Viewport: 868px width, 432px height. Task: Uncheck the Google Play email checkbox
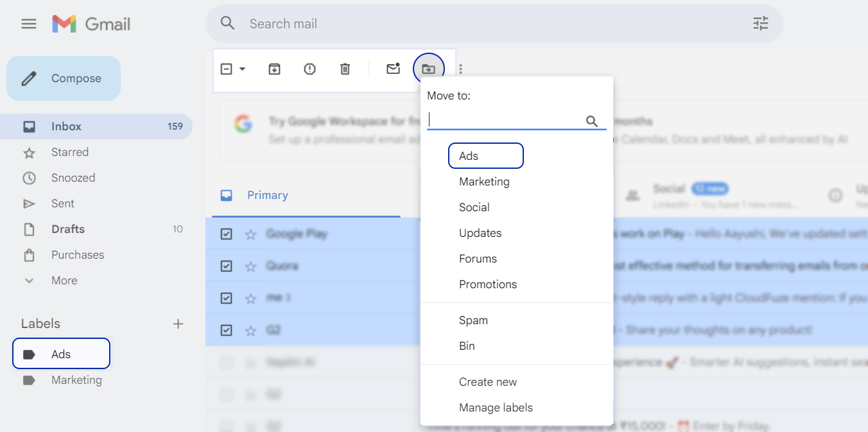(x=226, y=234)
